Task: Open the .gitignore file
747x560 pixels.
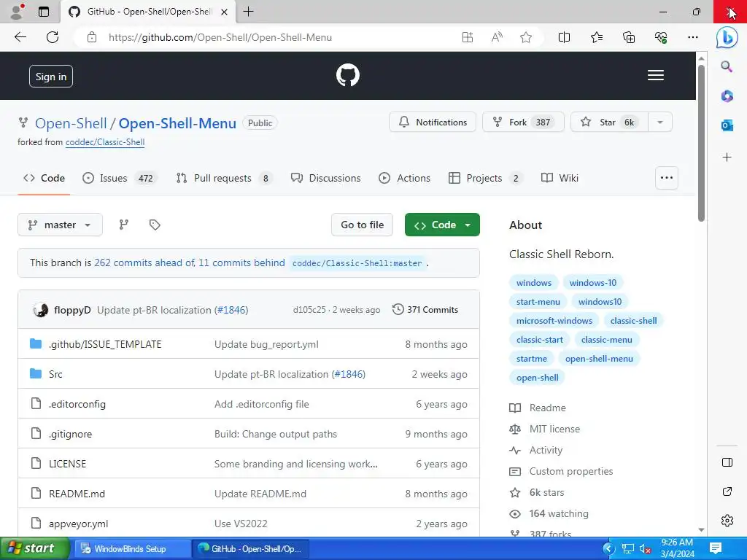Action: (70, 435)
